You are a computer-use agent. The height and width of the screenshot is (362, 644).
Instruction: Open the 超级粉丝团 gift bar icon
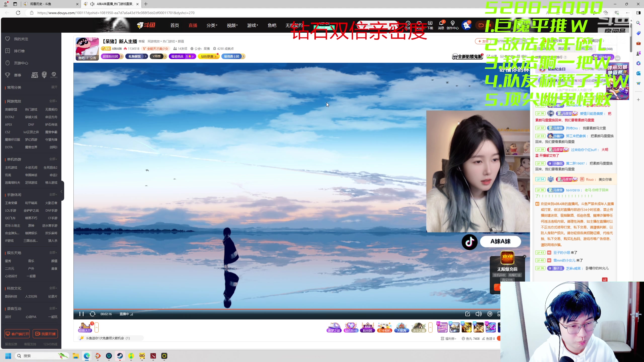click(368, 327)
